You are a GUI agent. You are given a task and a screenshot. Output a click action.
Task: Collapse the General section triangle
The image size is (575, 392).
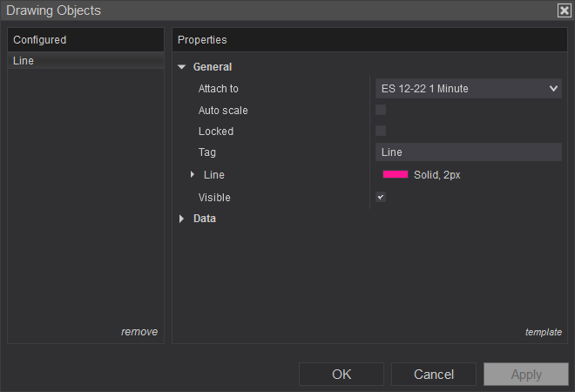tap(182, 67)
